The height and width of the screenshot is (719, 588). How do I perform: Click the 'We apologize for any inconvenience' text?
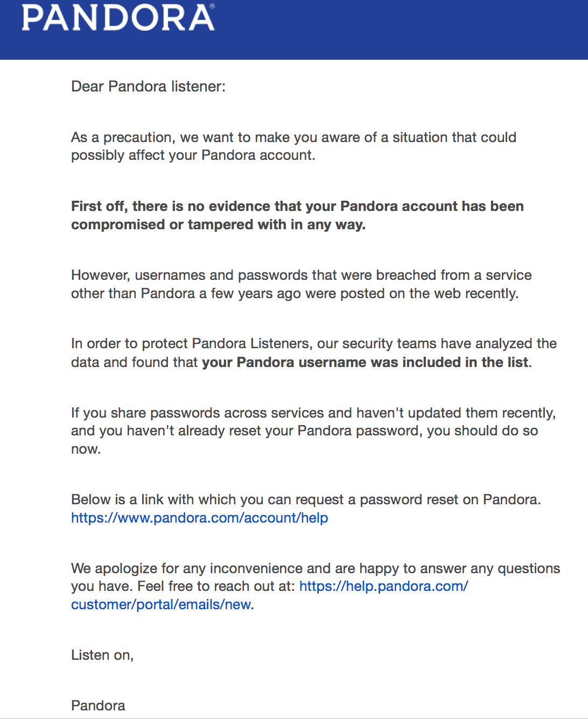click(315, 568)
